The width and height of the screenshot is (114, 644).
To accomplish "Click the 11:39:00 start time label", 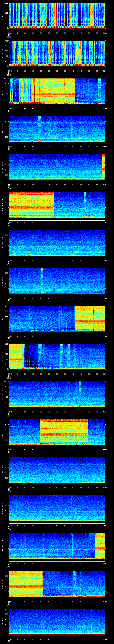I will pyautogui.click(x=9, y=412).
